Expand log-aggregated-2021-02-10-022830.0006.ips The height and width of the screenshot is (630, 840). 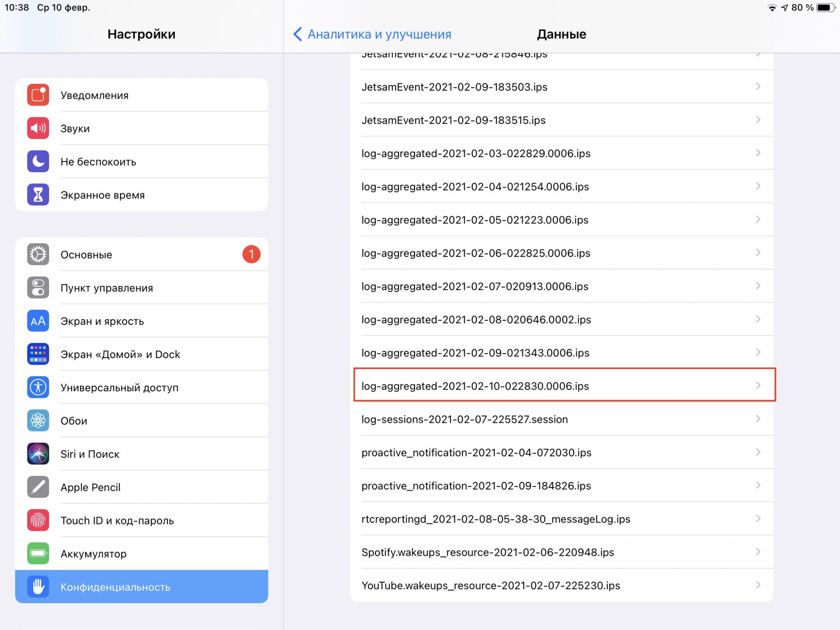tap(562, 385)
